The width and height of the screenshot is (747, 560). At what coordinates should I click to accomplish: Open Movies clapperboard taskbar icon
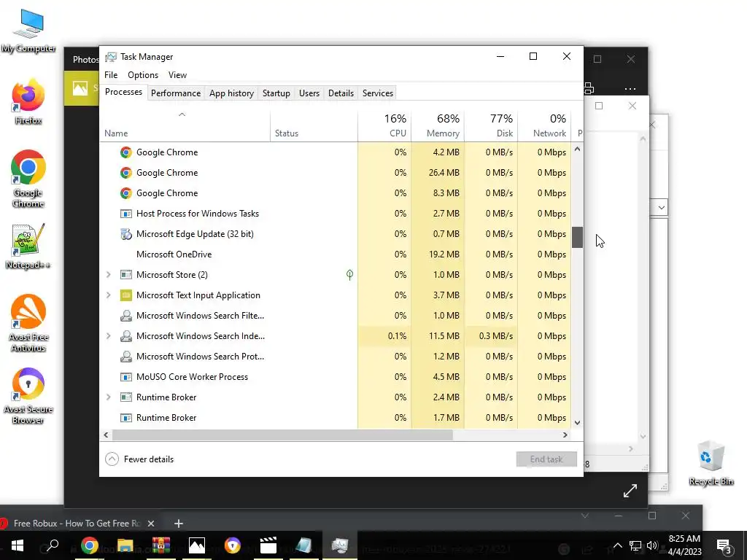268,545
